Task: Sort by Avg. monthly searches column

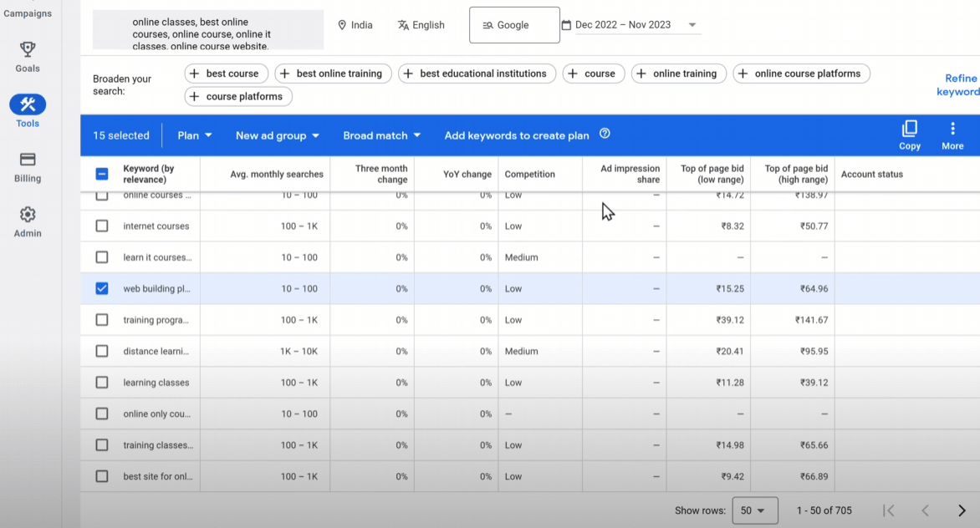Action: point(277,175)
